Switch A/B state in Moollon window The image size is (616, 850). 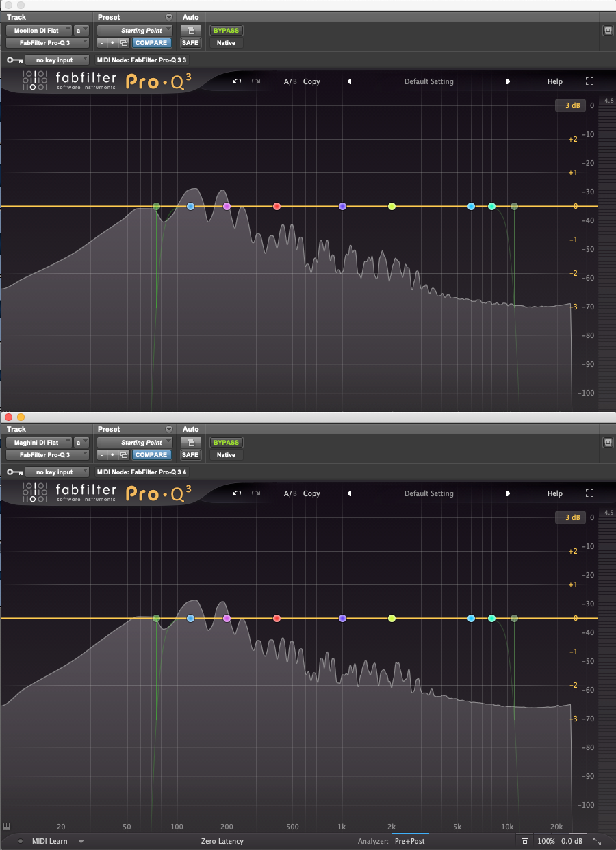click(x=290, y=81)
